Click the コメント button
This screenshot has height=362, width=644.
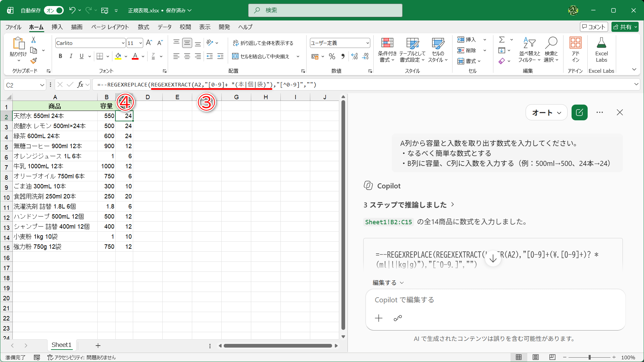594,27
